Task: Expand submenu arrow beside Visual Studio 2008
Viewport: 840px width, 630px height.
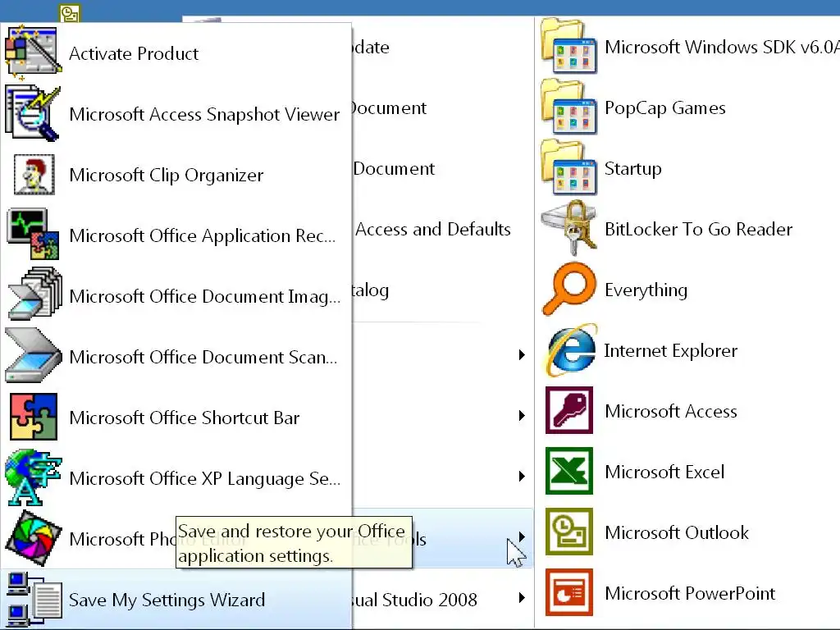Action: (522, 598)
